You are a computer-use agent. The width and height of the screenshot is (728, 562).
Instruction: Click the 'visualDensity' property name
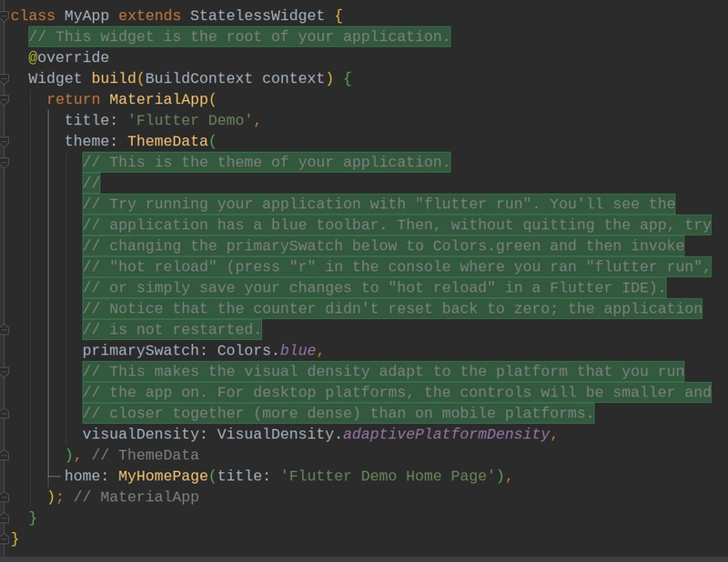pyautogui.click(x=141, y=434)
